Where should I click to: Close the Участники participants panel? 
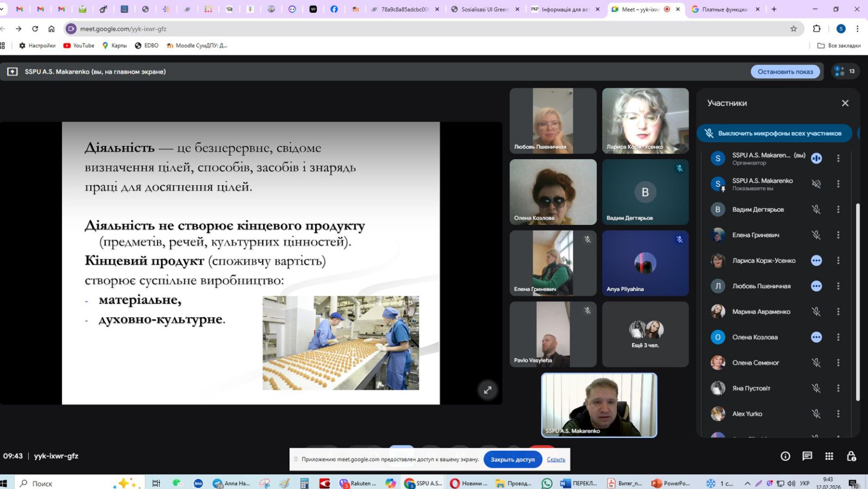[845, 103]
